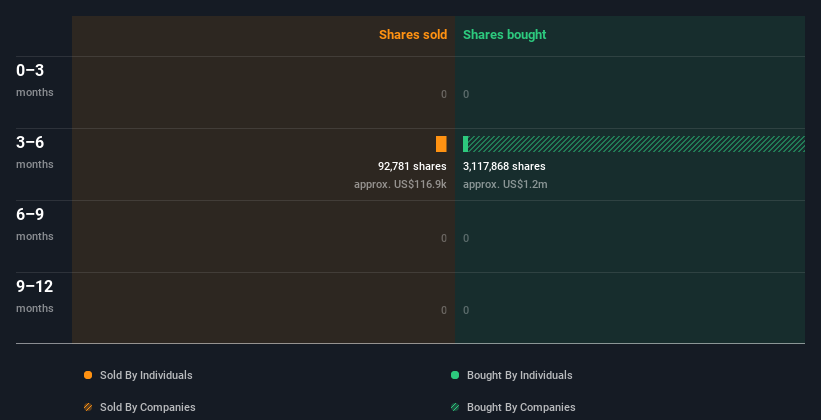Click the orange Sold By Individuals legend dot

click(x=88, y=375)
